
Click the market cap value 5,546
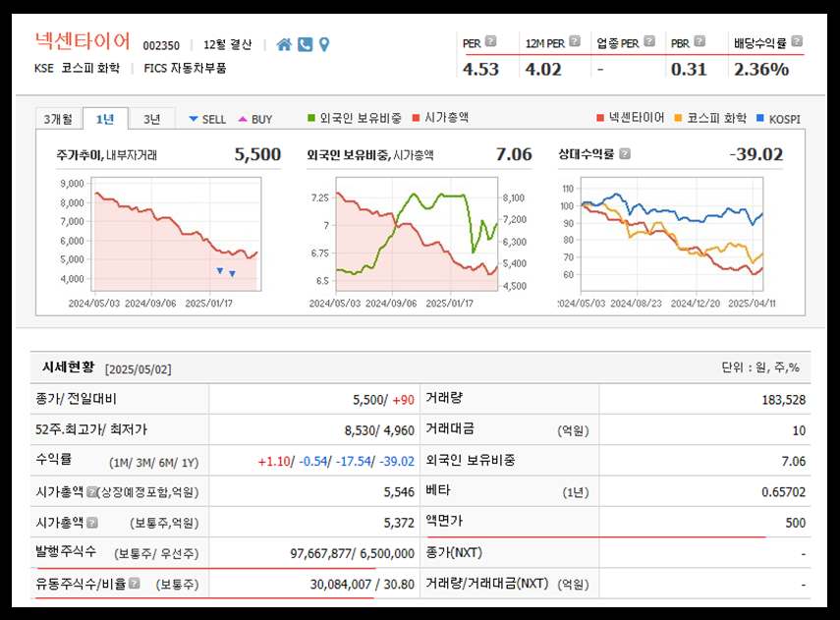pyautogui.click(x=399, y=492)
